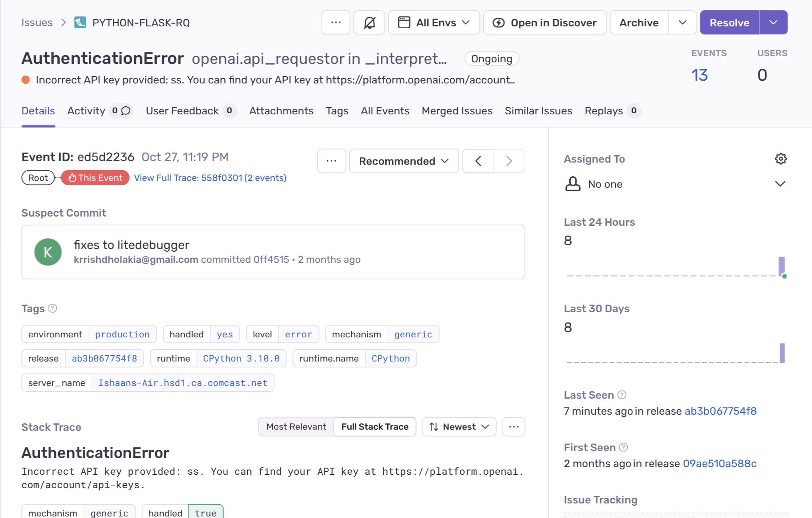Click the Resolve button for this issue
Viewport: 812px width, 518px height.
[729, 23]
